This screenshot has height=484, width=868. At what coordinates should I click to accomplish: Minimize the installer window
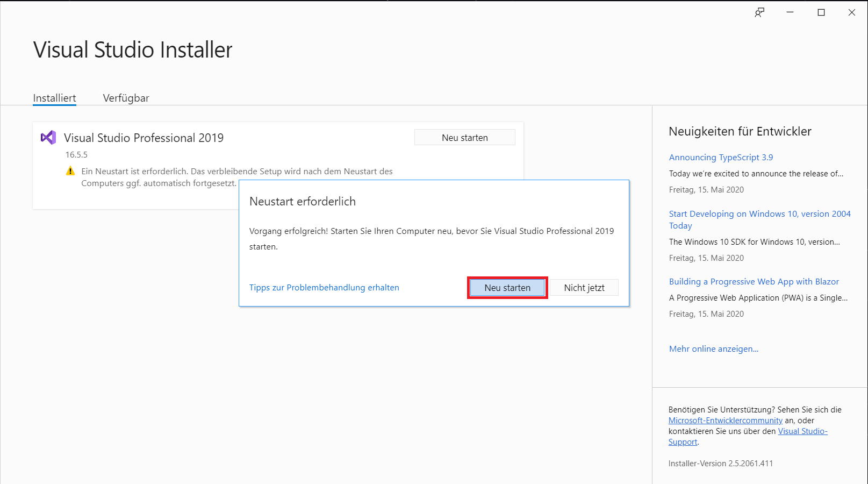tap(790, 12)
